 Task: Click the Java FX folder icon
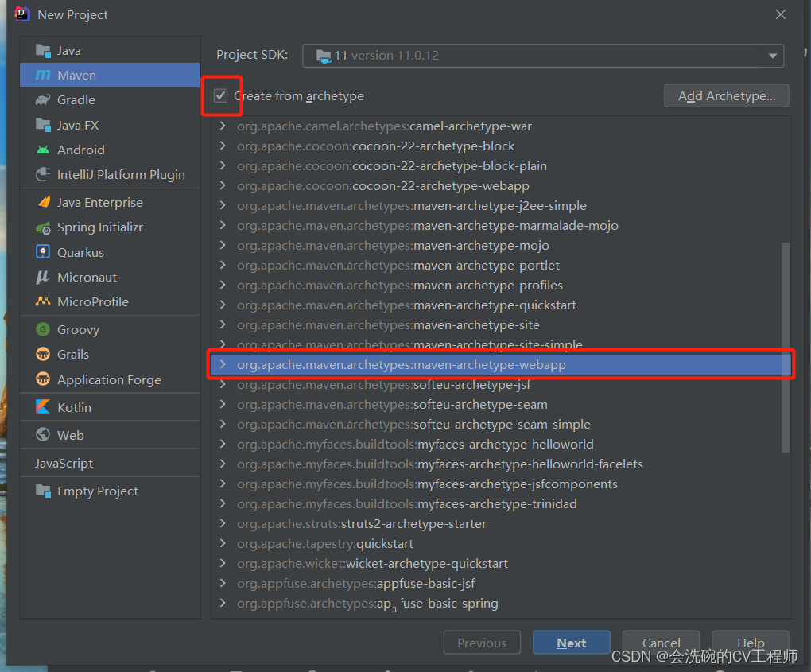pos(43,125)
